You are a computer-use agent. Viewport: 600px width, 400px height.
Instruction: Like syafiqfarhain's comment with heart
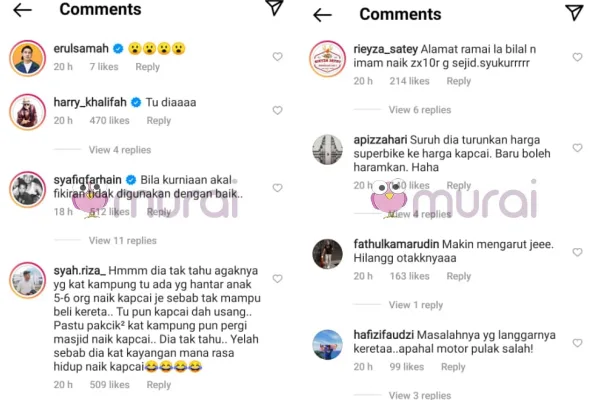[277, 188]
